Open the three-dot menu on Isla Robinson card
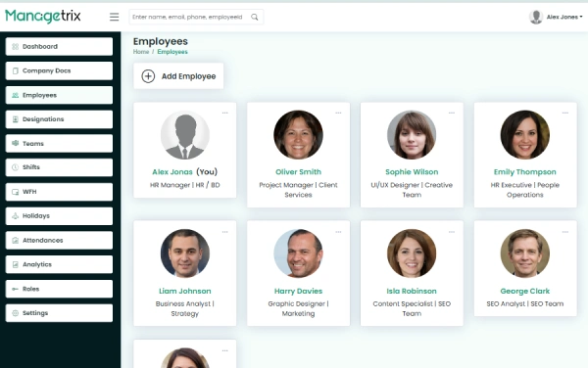588x368 pixels. coord(452,232)
